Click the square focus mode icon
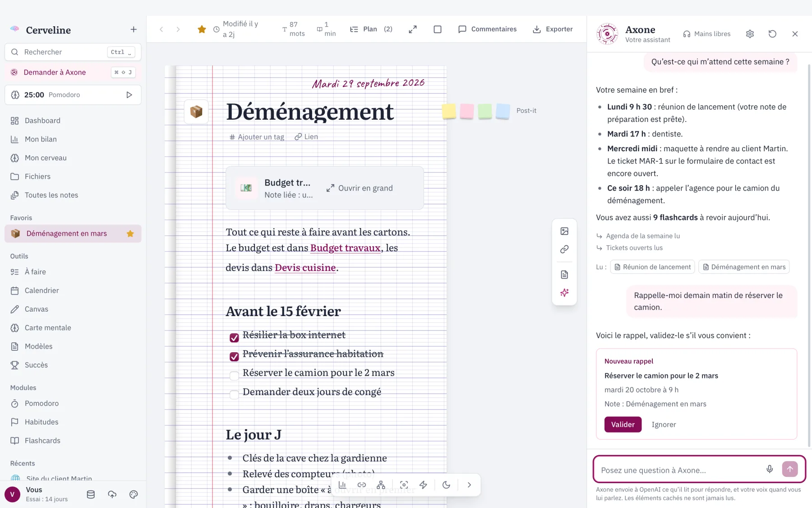 [438, 29]
